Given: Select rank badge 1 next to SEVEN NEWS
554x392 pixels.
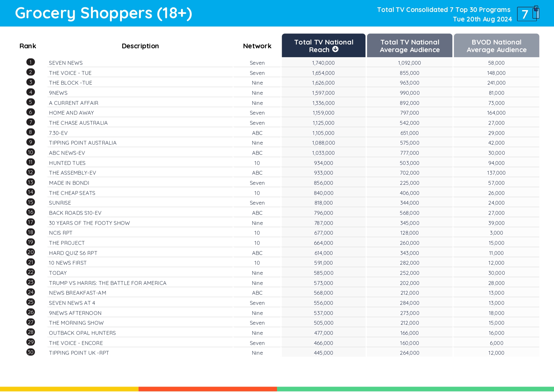Looking at the screenshot, I should [x=30, y=62].
